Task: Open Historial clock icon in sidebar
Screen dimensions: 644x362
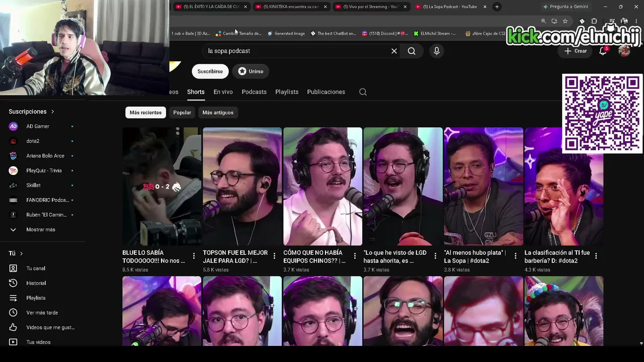Action: tap(14, 283)
